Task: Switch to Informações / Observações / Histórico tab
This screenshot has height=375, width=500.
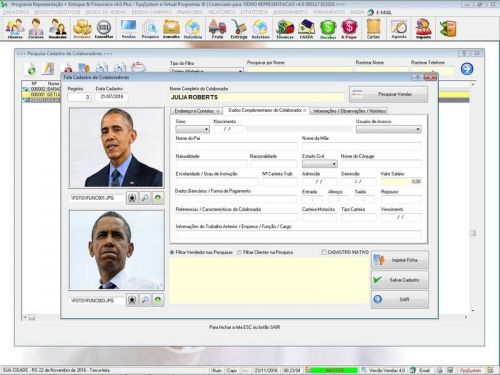Action: [349, 111]
